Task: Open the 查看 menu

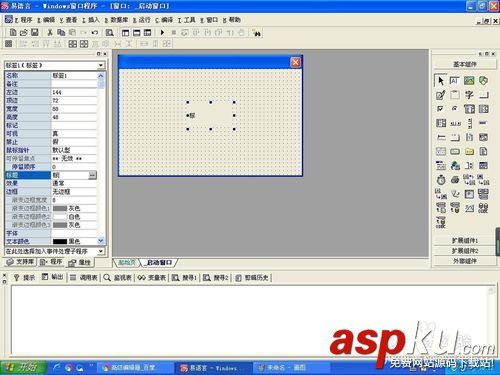Action: point(68,20)
